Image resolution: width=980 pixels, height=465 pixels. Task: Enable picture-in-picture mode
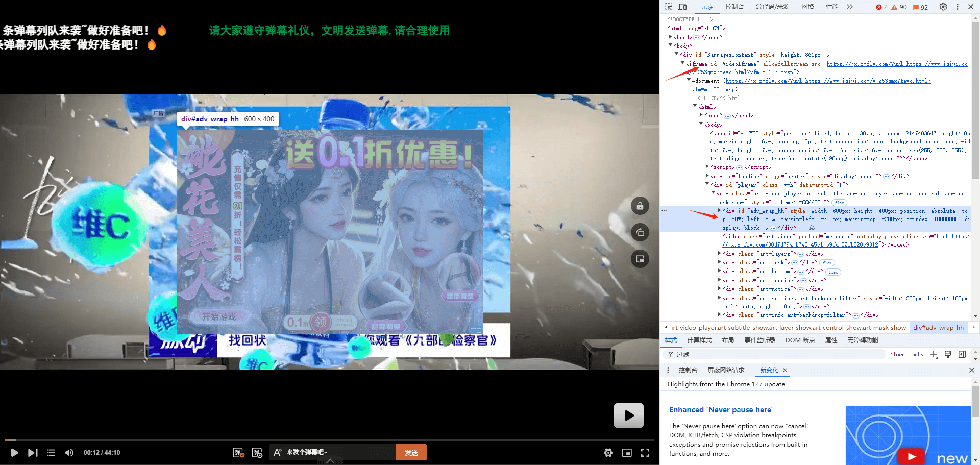(x=627, y=453)
